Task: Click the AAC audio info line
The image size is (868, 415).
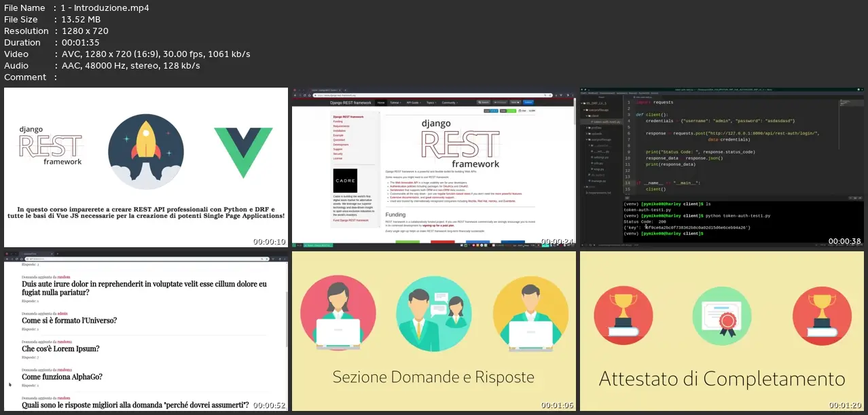Action: pyautogui.click(x=130, y=66)
